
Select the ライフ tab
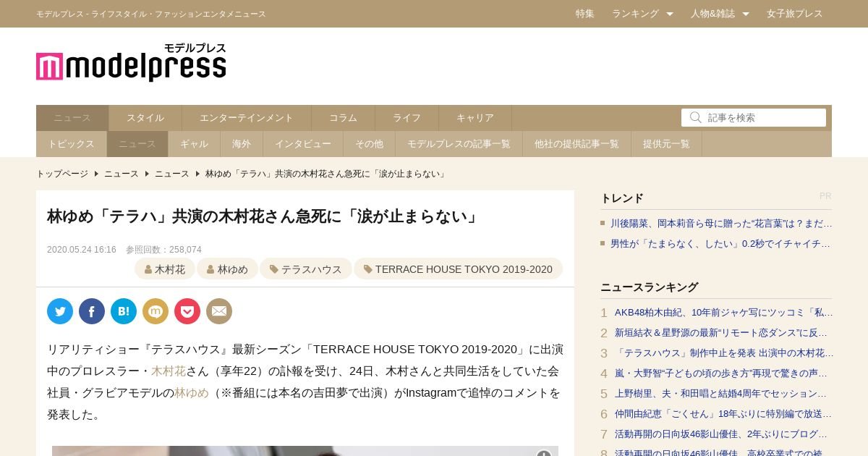click(x=407, y=118)
